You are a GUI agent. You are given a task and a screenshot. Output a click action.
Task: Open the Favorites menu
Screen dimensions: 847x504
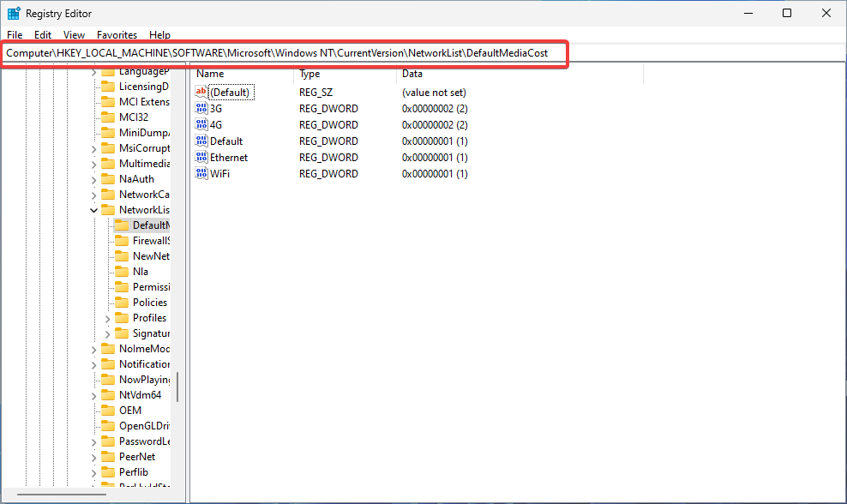(x=117, y=34)
